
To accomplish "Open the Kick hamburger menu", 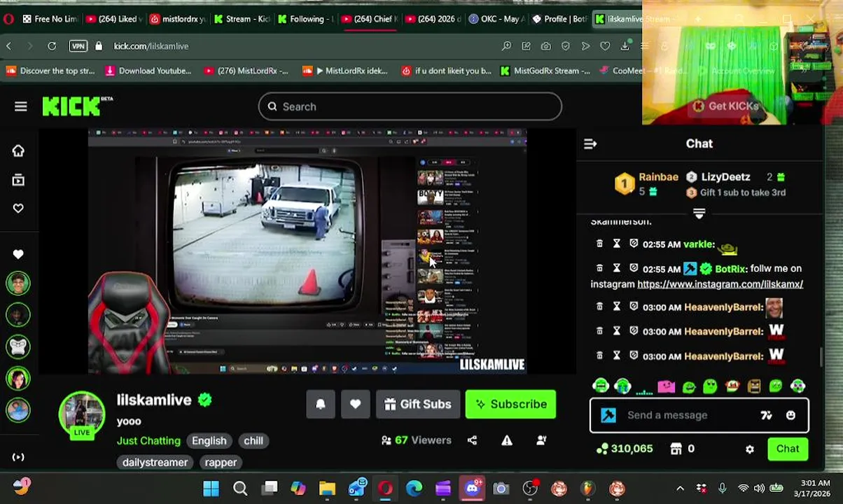I will [x=20, y=106].
